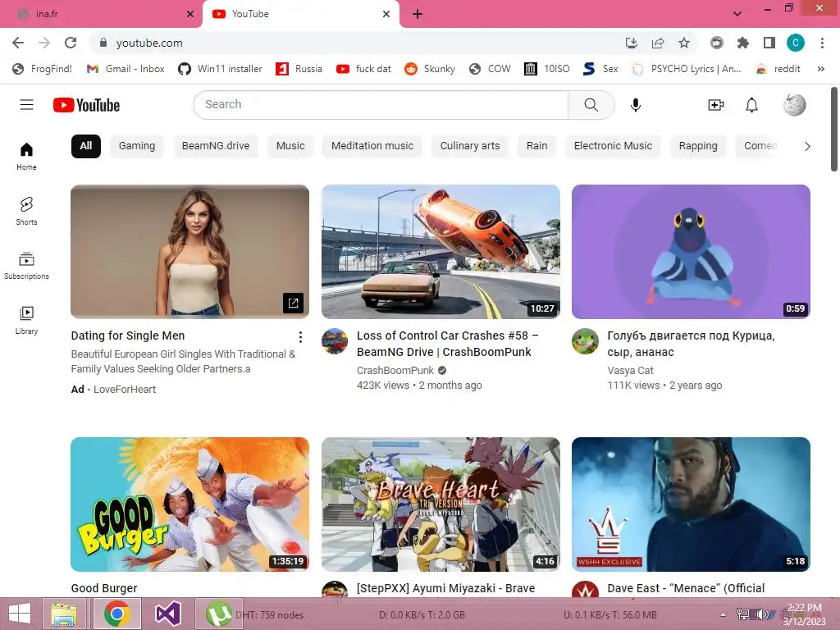The width and height of the screenshot is (840, 630).
Task: Click the YouTube logo
Action: point(86,105)
